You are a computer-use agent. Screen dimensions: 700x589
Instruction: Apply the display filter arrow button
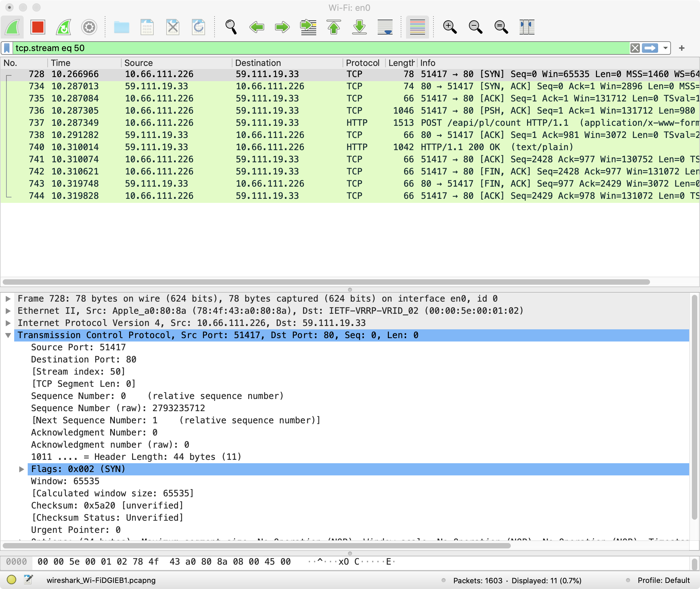click(x=650, y=48)
